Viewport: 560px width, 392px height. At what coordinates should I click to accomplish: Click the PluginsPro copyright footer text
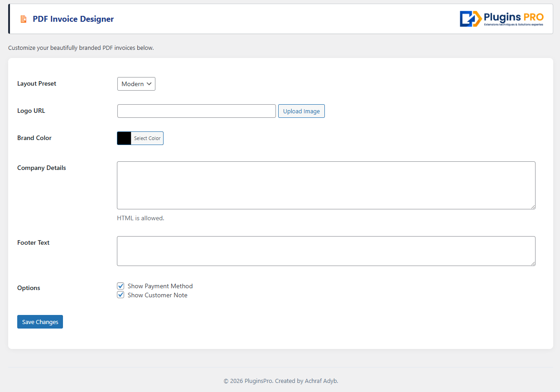click(x=280, y=381)
